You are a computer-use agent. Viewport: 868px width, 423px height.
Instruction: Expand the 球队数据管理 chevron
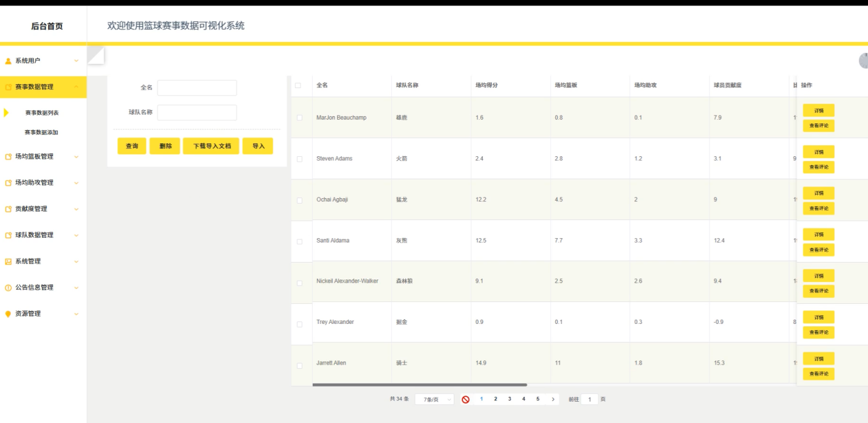77,235
